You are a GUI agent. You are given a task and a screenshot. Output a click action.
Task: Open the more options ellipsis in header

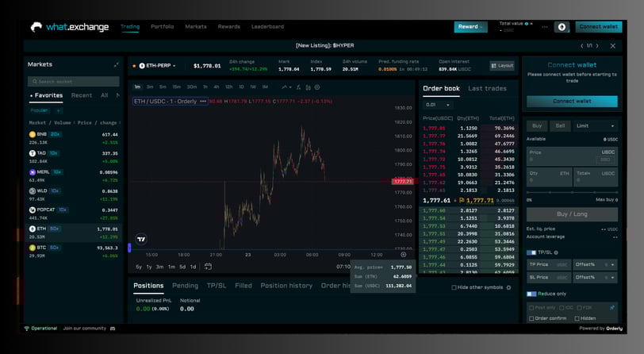click(545, 27)
